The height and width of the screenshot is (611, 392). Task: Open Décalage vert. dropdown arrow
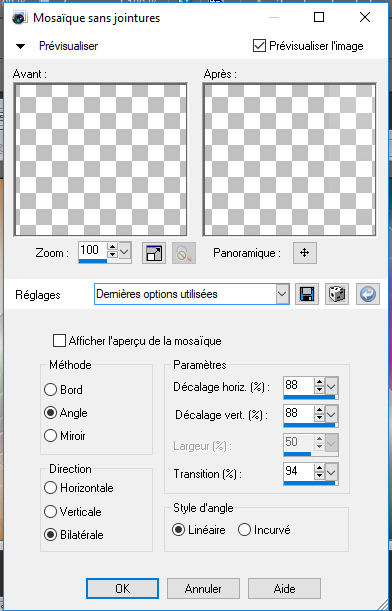coord(331,414)
